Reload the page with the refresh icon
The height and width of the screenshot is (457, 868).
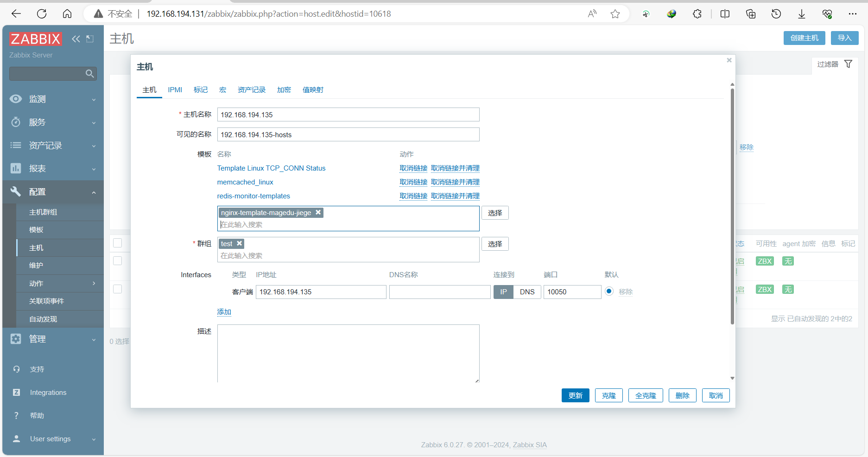42,14
